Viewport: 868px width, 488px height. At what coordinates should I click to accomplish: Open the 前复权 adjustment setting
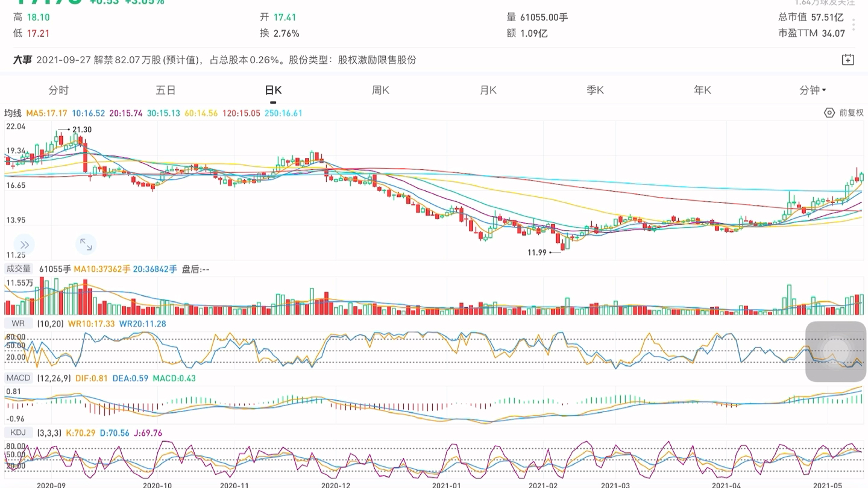pyautogui.click(x=851, y=113)
